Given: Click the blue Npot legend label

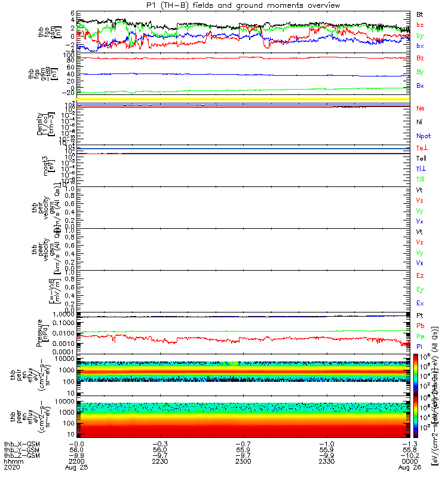Looking at the screenshot, I should [424, 136].
